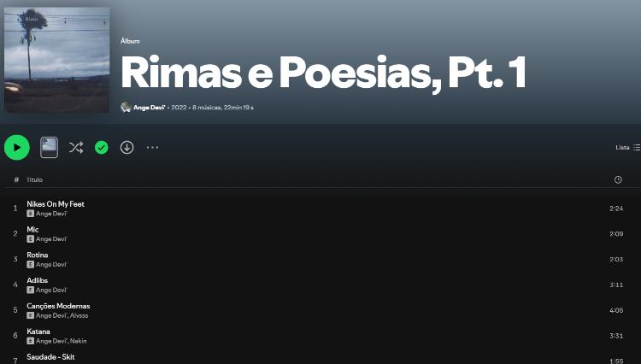Open the Nakin artist link under Katana
This screenshot has width=641, height=364.
pos(78,341)
